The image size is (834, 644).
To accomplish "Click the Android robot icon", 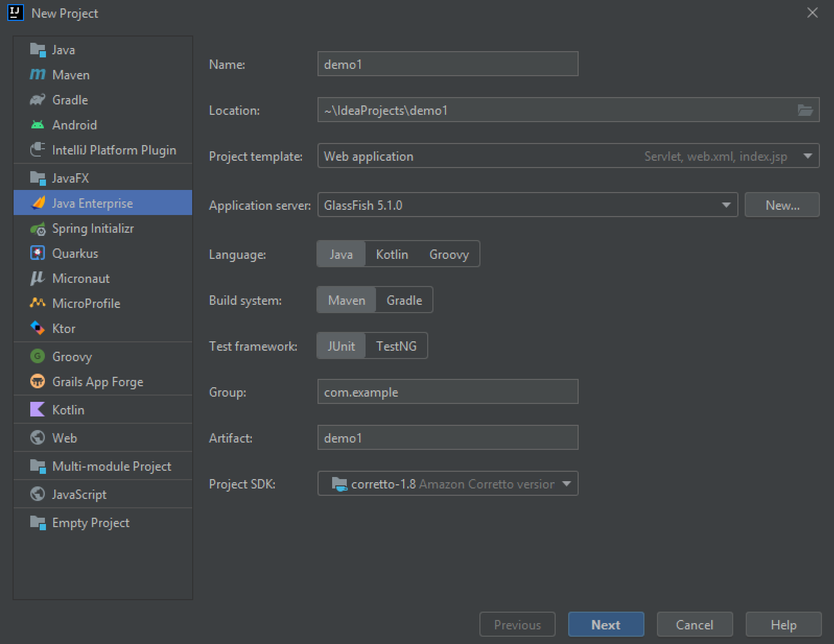I will 38,125.
